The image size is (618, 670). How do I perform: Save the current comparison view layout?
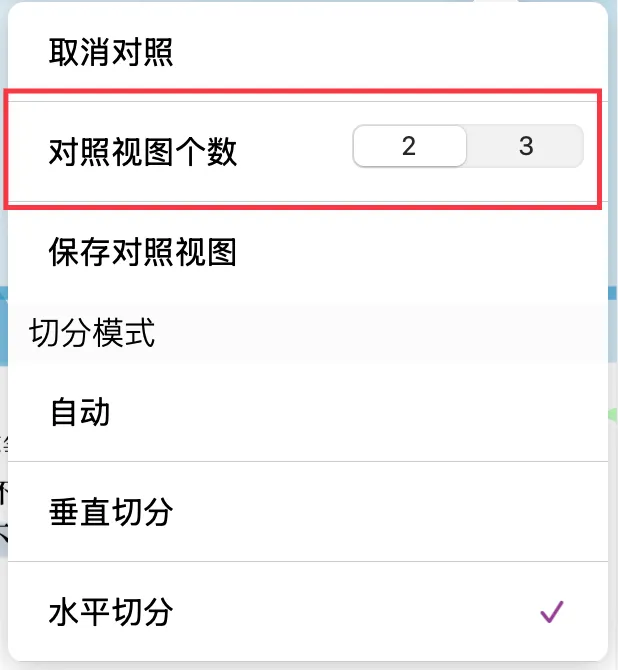point(308,252)
